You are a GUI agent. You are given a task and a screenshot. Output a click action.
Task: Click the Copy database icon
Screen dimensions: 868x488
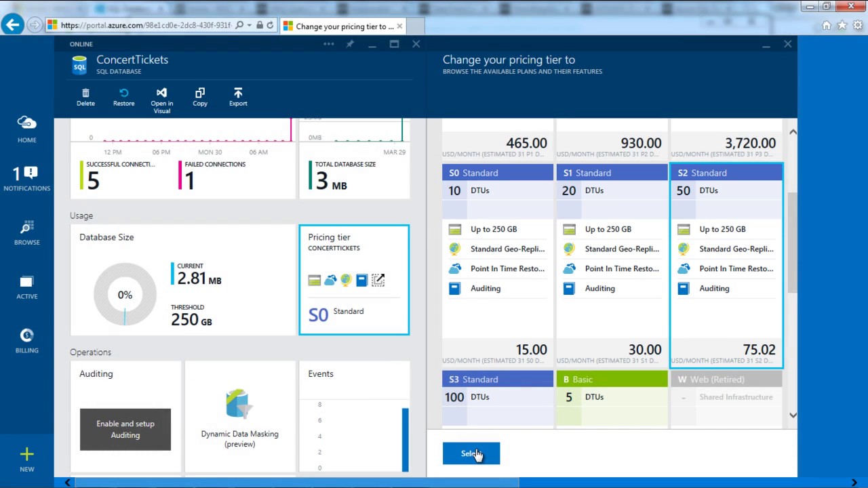[200, 93]
